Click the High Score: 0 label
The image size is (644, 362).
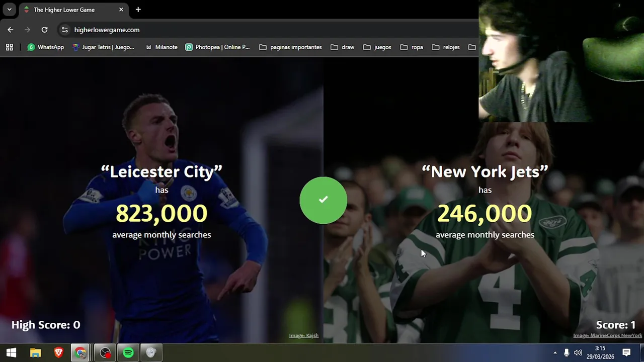click(x=46, y=325)
